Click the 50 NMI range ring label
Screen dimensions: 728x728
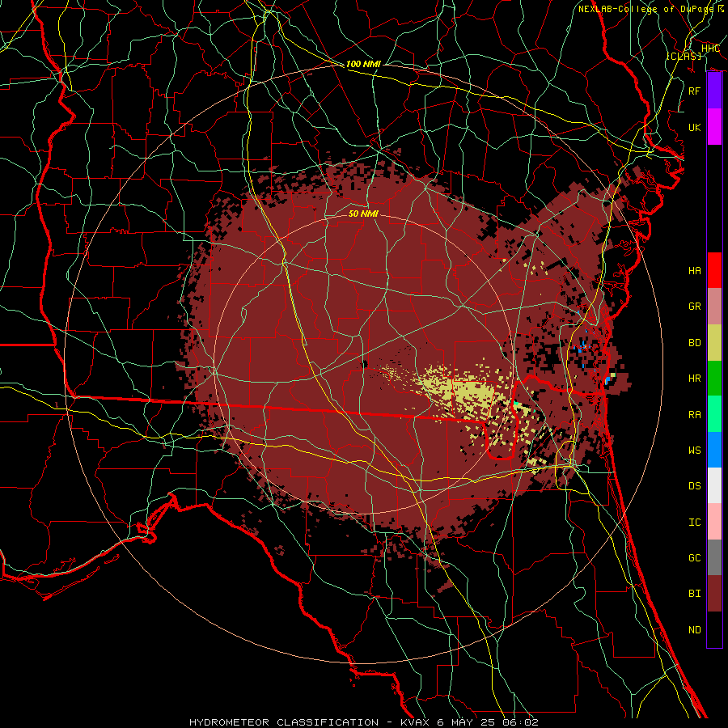click(x=363, y=214)
